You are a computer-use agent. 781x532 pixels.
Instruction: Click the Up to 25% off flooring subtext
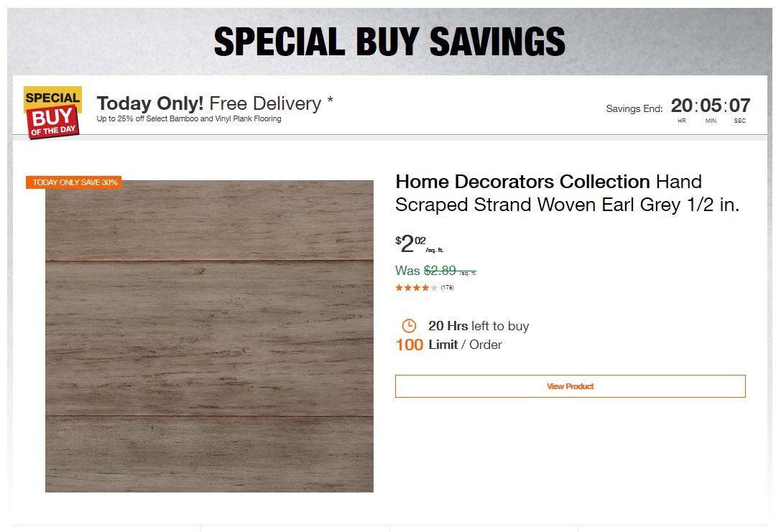[189, 119]
